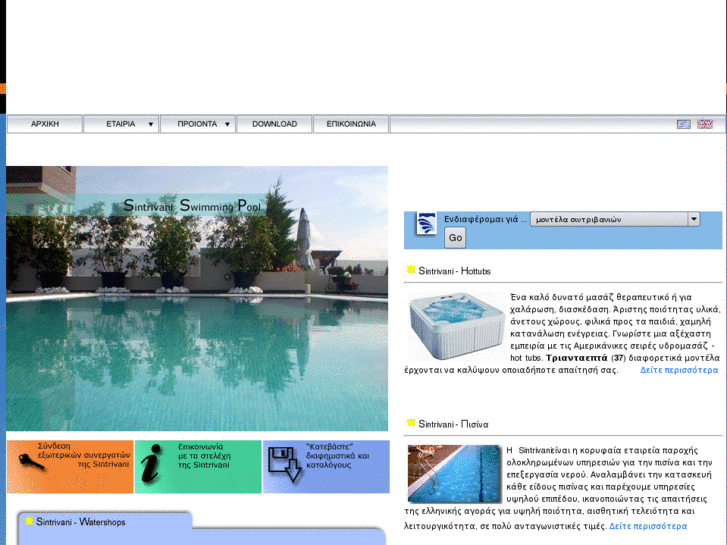Click the key icon for partner login
Screen dimensions: 727x545
point(32,462)
